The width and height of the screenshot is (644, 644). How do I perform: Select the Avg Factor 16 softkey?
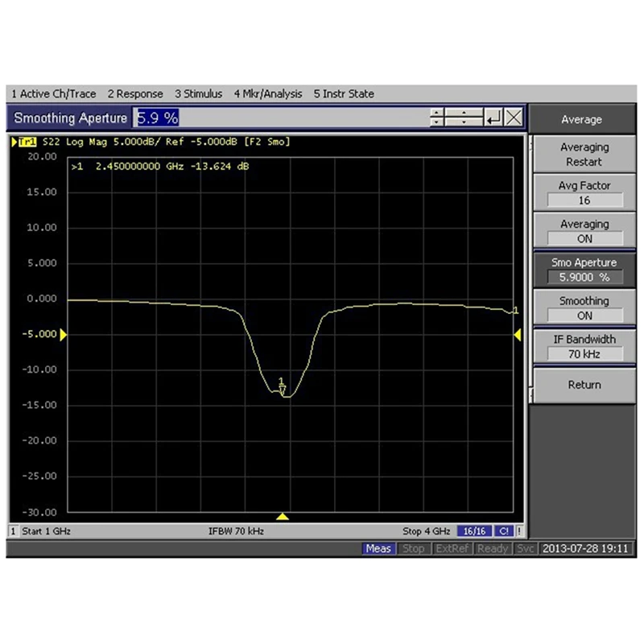click(584, 192)
